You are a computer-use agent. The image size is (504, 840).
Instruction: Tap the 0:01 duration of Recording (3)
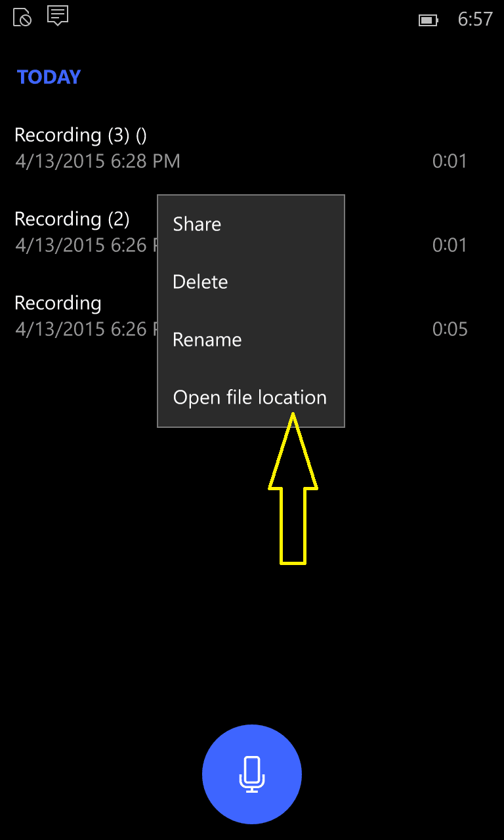[450, 161]
